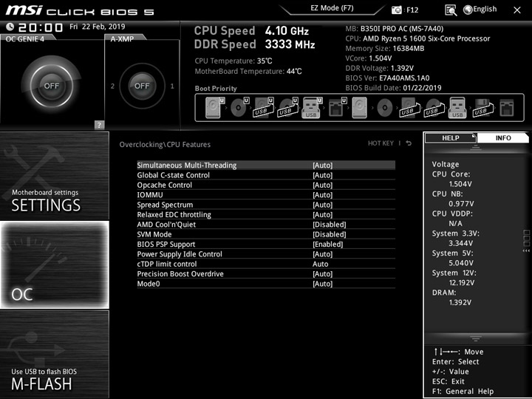The image size is (532, 399).
Task: Select the UEFI CD/DVD boot device icon
Action: click(239, 108)
